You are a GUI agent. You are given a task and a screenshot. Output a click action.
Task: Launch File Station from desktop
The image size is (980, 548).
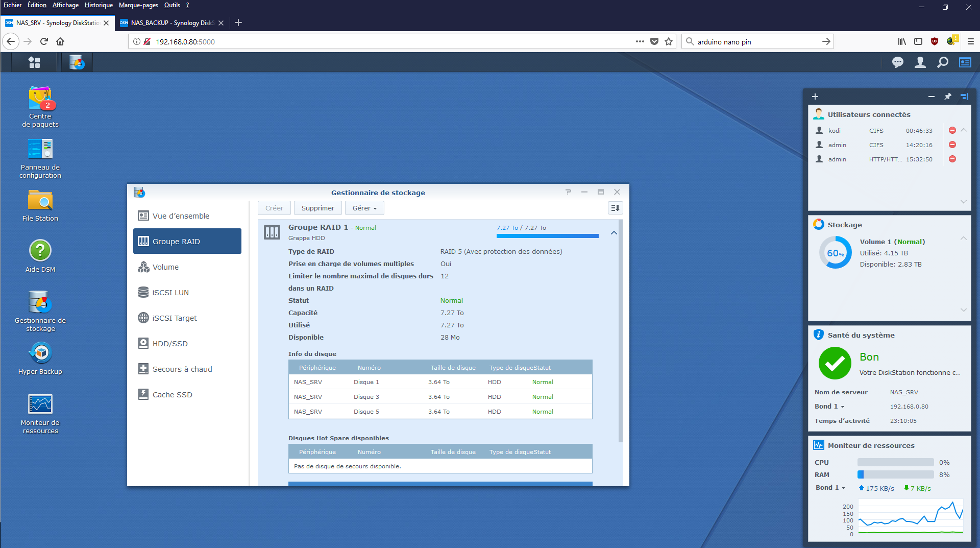tap(40, 205)
